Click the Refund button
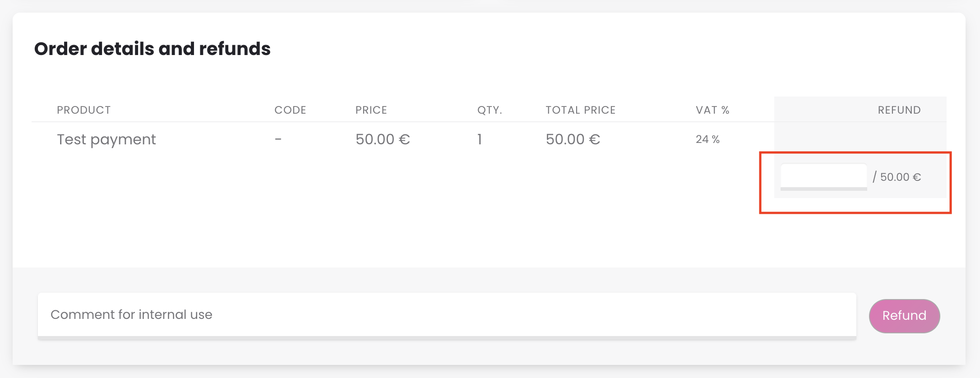The height and width of the screenshot is (378, 980). pos(904,316)
